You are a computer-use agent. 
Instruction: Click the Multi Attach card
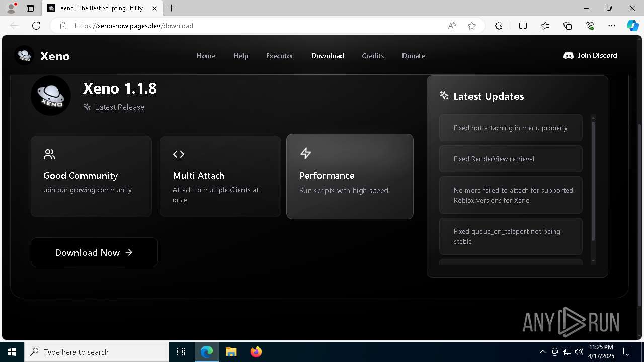click(x=220, y=176)
